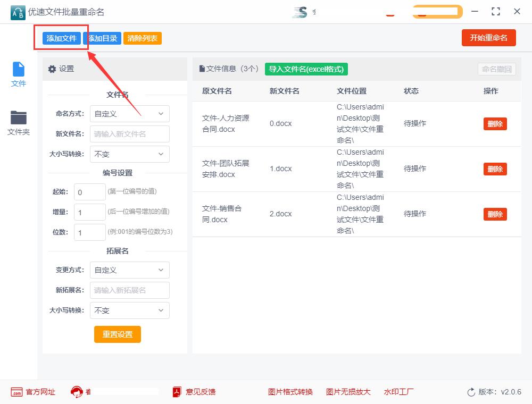Open the 大小写转换 dropdown under 文件名

click(129, 154)
